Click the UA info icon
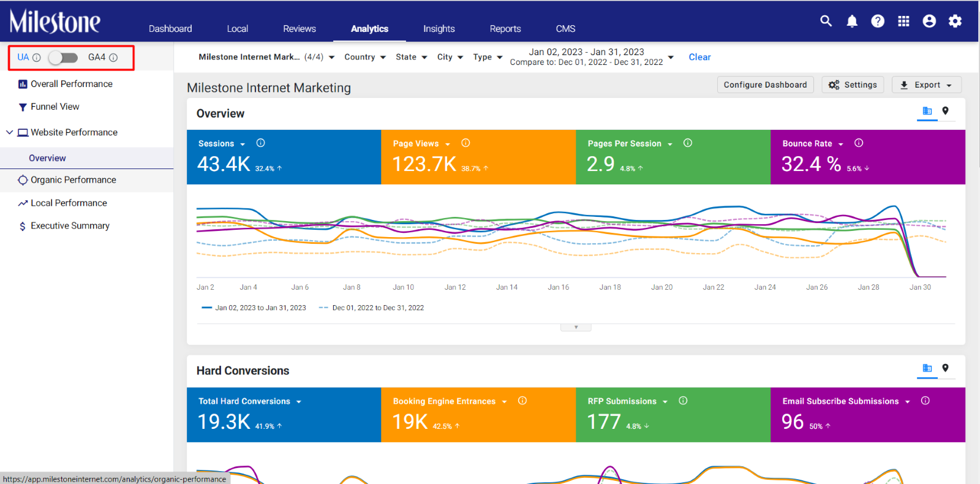 click(37, 58)
